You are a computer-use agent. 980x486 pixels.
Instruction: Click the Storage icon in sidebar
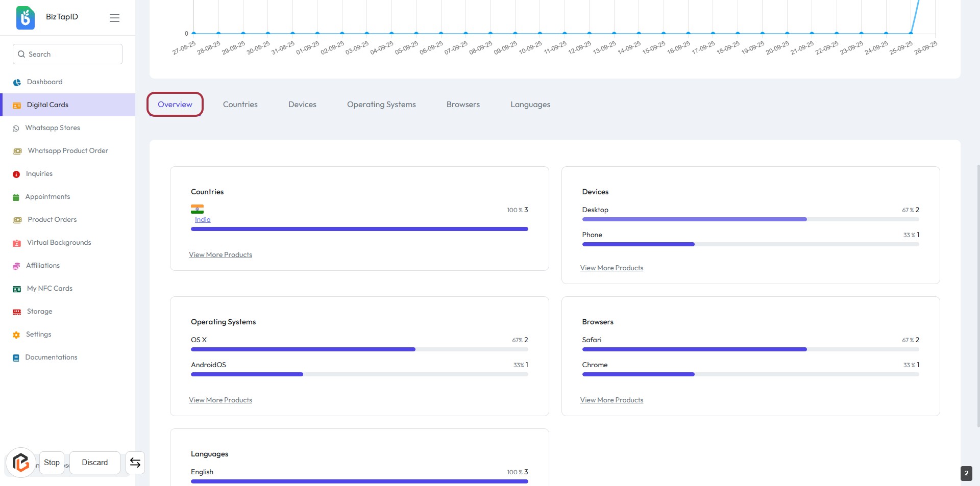click(17, 312)
